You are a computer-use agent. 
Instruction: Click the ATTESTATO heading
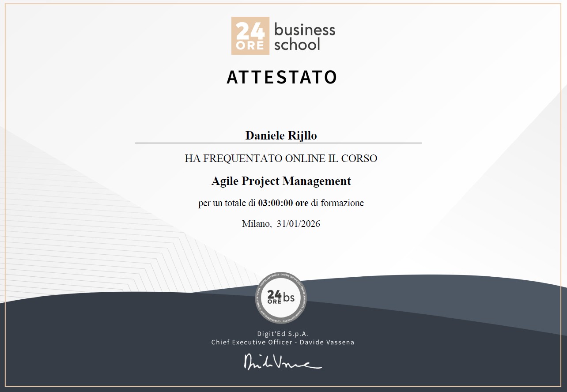282,77
